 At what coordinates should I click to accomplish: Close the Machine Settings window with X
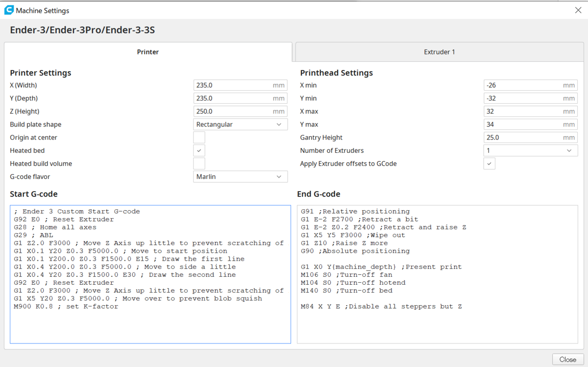(578, 10)
